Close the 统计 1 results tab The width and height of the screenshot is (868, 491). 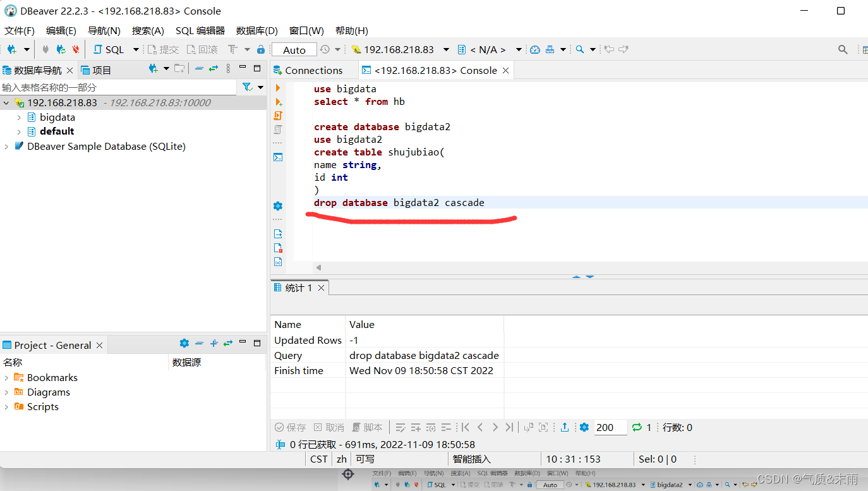point(321,288)
